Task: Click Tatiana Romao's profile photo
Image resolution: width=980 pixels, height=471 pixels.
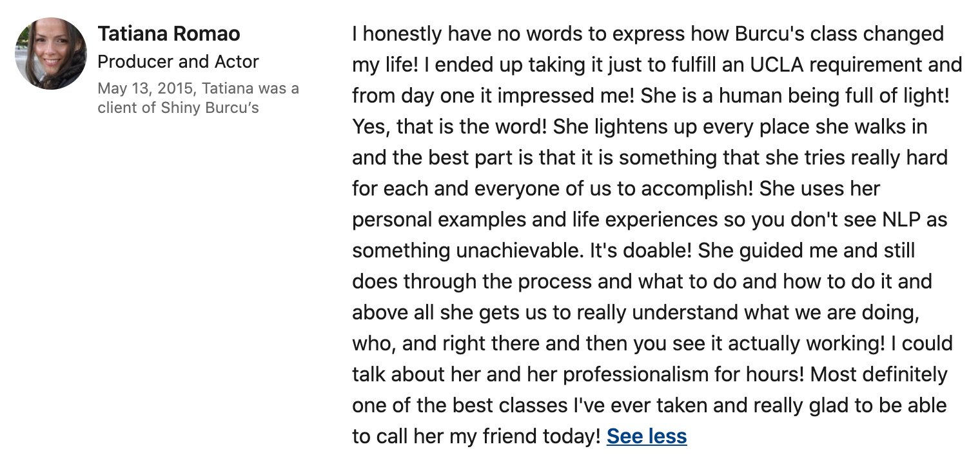Action: pyautogui.click(x=51, y=54)
